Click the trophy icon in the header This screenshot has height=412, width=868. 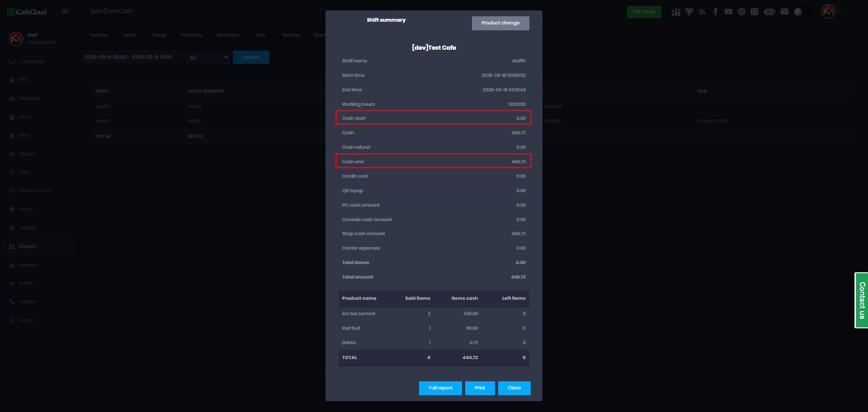(689, 12)
